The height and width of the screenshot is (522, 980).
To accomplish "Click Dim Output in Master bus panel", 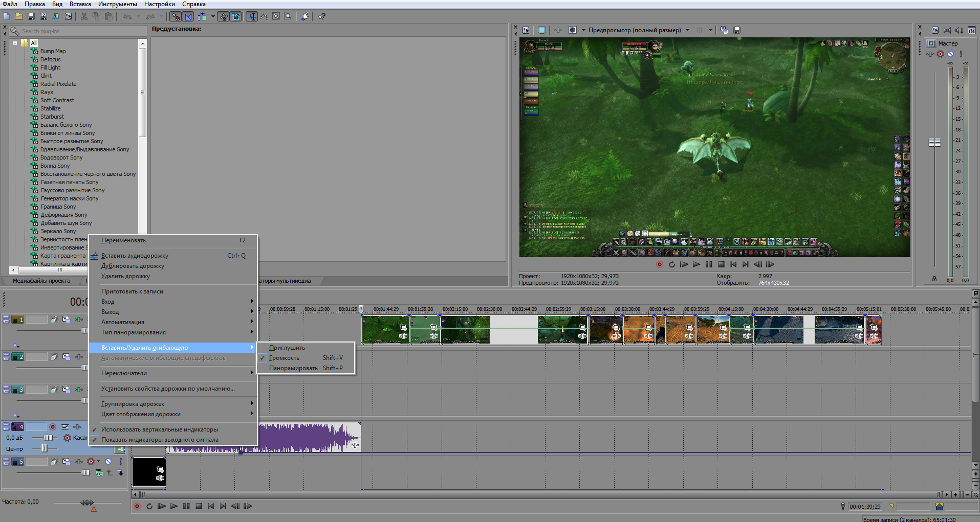I will click(960, 30).
